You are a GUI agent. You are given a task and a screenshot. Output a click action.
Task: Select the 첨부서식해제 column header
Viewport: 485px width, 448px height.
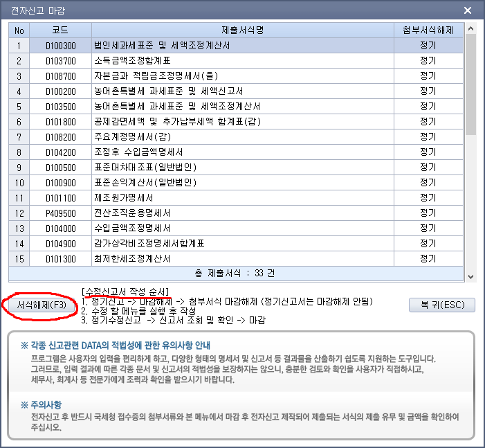pos(428,30)
